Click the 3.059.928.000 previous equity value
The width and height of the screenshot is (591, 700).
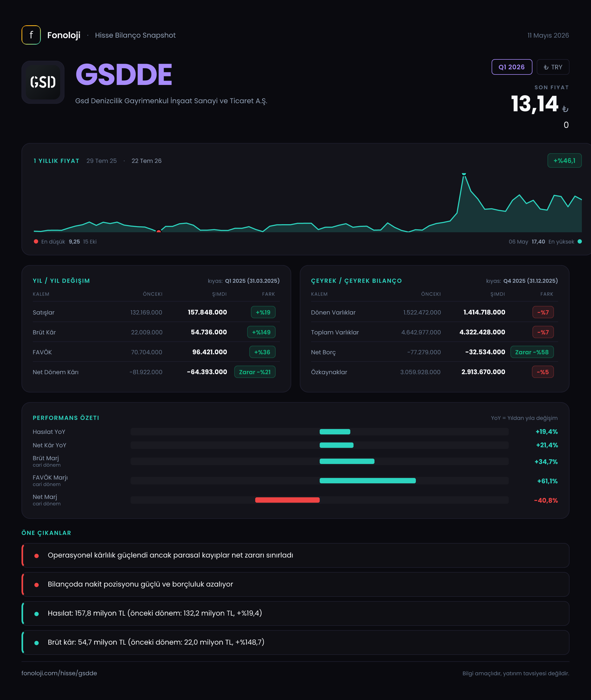420,372
